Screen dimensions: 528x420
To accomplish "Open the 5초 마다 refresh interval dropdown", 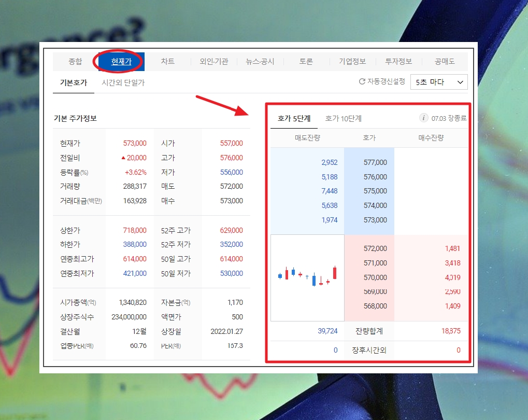I will click(x=439, y=82).
